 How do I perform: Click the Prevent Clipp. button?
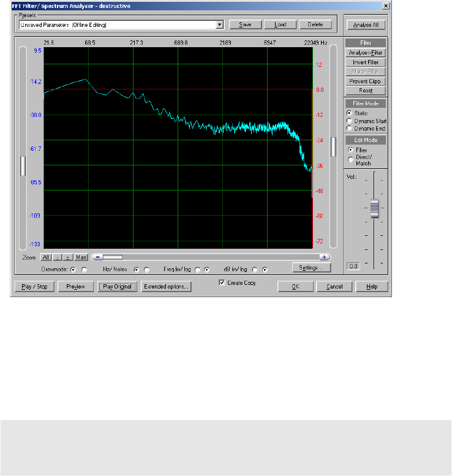(366, 81)
